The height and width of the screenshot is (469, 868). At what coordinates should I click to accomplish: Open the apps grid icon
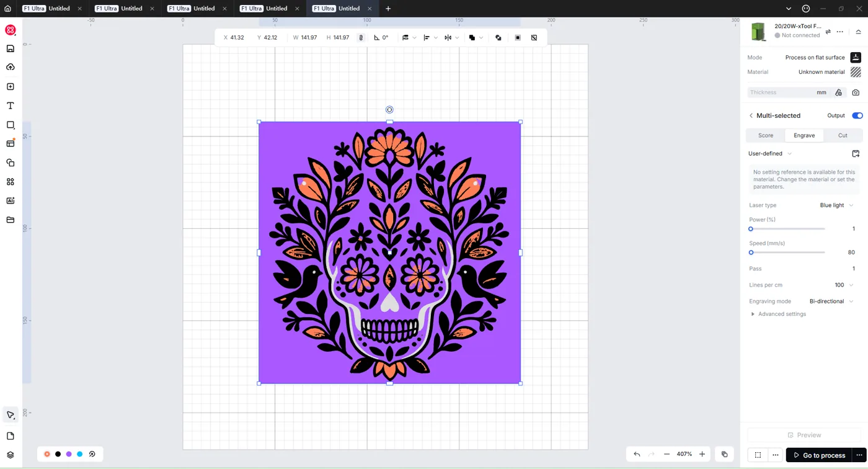(10, 182)
